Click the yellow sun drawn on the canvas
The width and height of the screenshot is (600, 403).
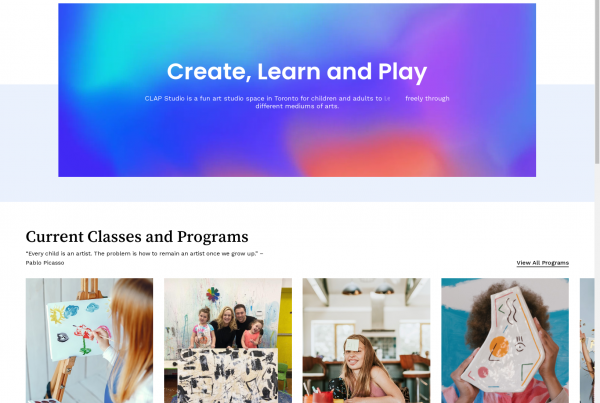click(x=57, y=315)
